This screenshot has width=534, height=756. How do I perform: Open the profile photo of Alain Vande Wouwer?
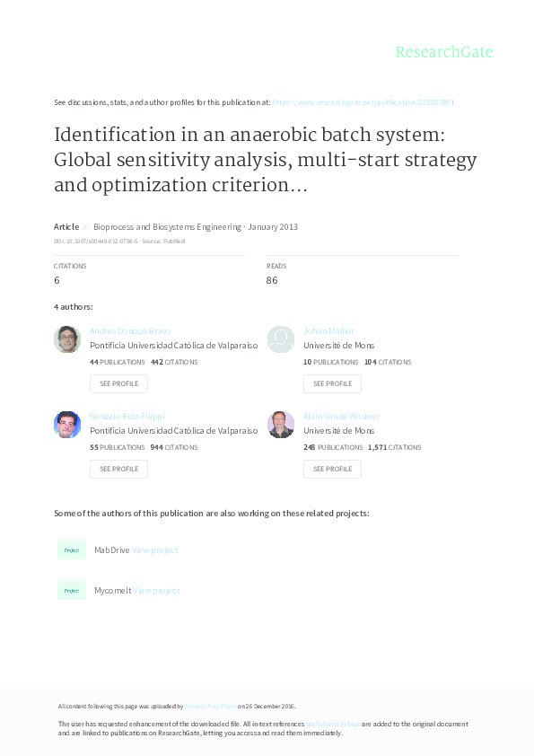(x=281, y=425)
